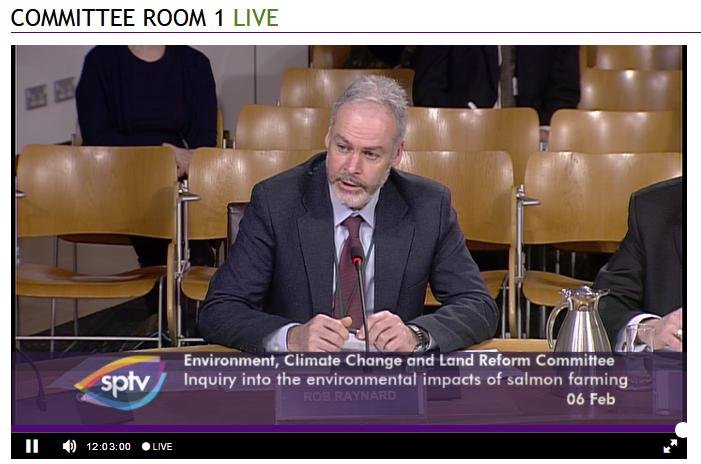Click the green LIVE word in the heading
701x464 pixels.
point(256,18)
